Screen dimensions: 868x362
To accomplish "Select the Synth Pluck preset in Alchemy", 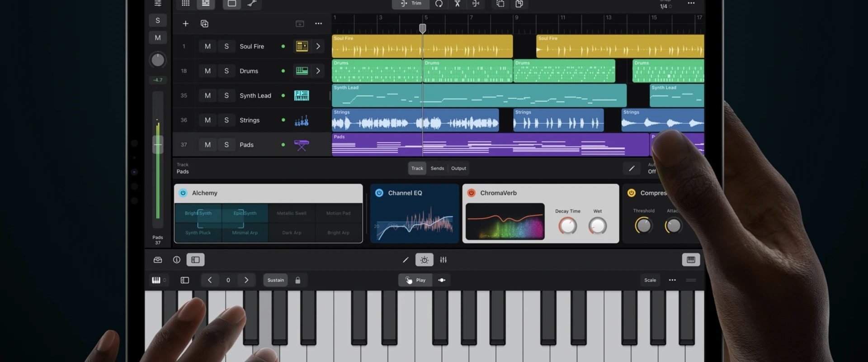I will coord(198,233).
